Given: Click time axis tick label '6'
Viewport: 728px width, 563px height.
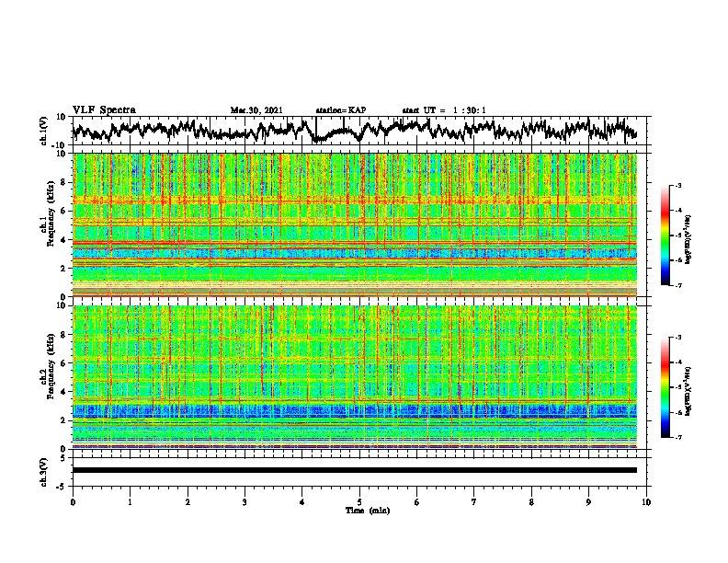Looking at the screenshot, I should tap(417, 502).
